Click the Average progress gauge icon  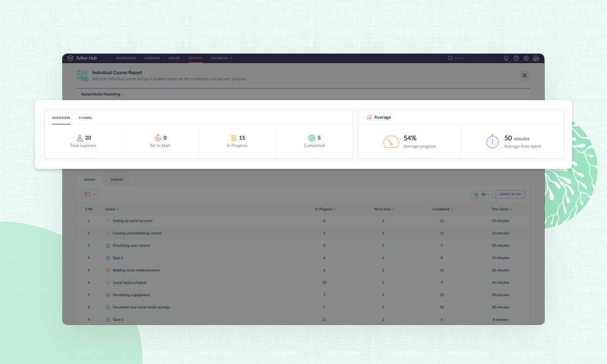pyautogui.click(x=391, y=142)
